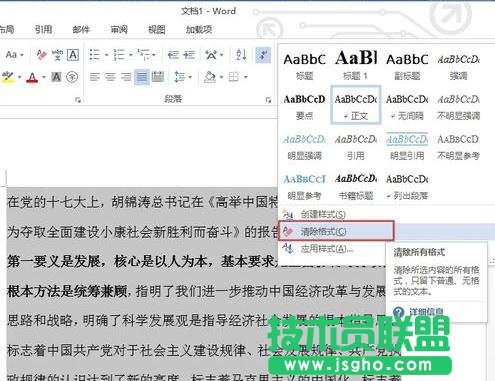Viewport: 495px width, 381px height.
Task: Click the Increase Indent icon
Action: (189, 55)
